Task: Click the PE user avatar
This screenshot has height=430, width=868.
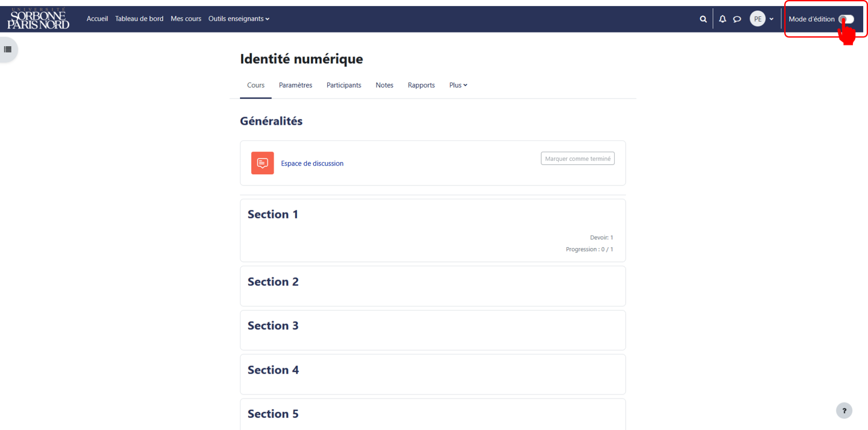Action: click(757, 19)
